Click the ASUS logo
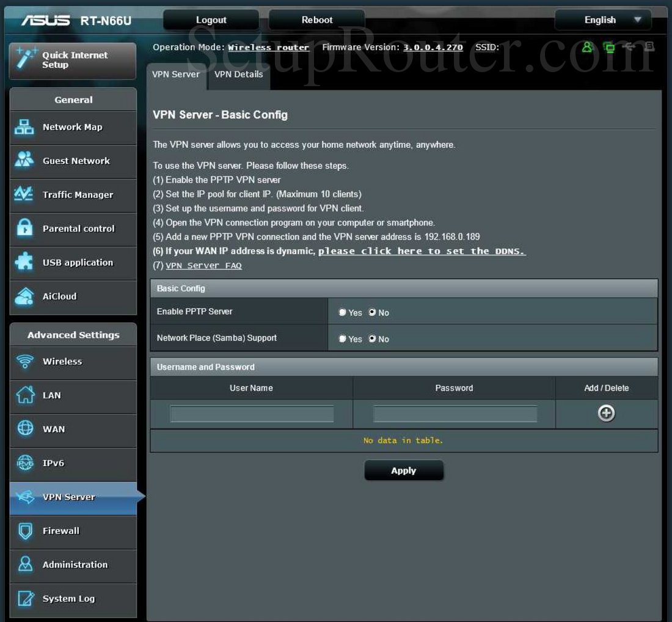Image resolution: width=672 pixels, height=622 pixels. [x=46, y=20]
